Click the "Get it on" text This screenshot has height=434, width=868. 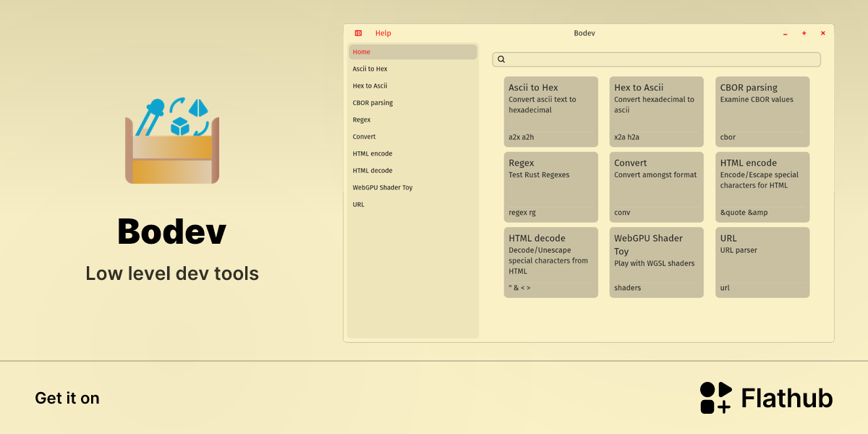(67, 398)
